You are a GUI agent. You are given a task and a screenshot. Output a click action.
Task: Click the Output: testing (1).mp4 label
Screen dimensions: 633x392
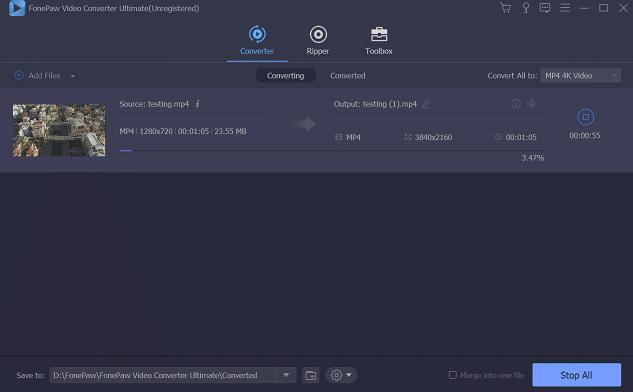point(375,104)
